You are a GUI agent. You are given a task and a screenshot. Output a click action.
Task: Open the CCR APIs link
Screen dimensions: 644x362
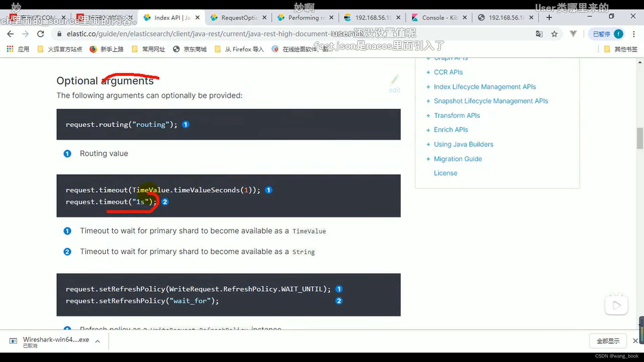tap(448, 72)
